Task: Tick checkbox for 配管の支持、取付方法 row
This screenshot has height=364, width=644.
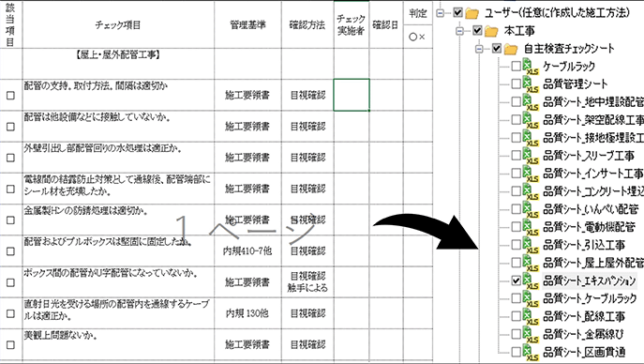Action: [x=10, y=96]
